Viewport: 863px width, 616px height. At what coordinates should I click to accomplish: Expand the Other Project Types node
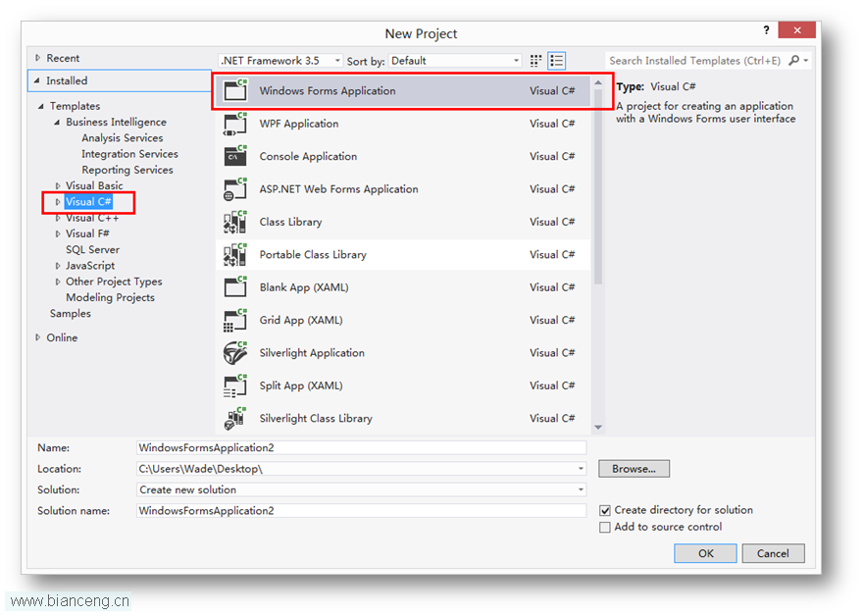pyautogui.click(x=58, y=282)
